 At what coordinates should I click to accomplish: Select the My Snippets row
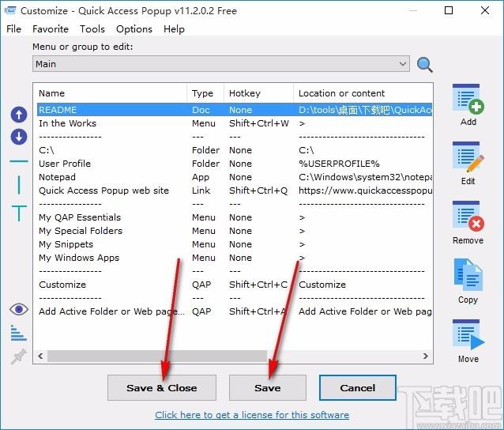pos(235,244)
